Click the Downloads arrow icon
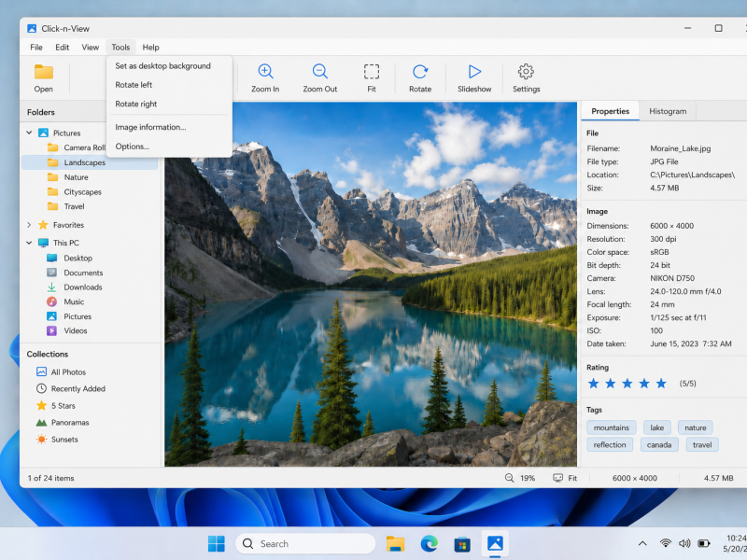This screenshot has width=747, height=560. coord(51,287)
